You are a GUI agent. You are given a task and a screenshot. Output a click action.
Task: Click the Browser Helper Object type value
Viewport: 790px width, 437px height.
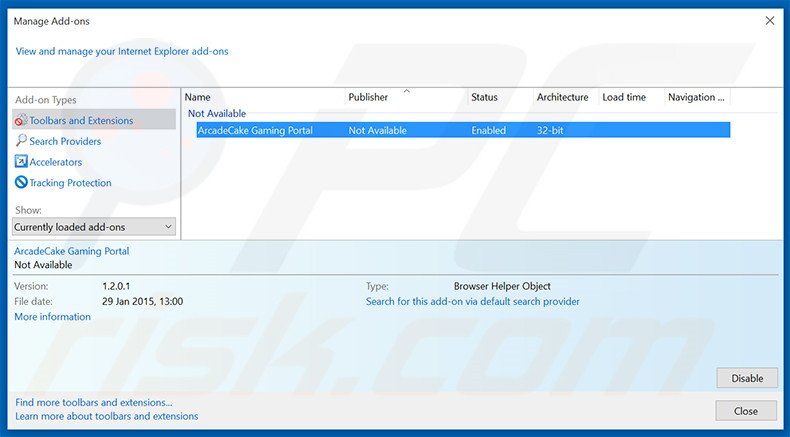click(x=502, y=286)
